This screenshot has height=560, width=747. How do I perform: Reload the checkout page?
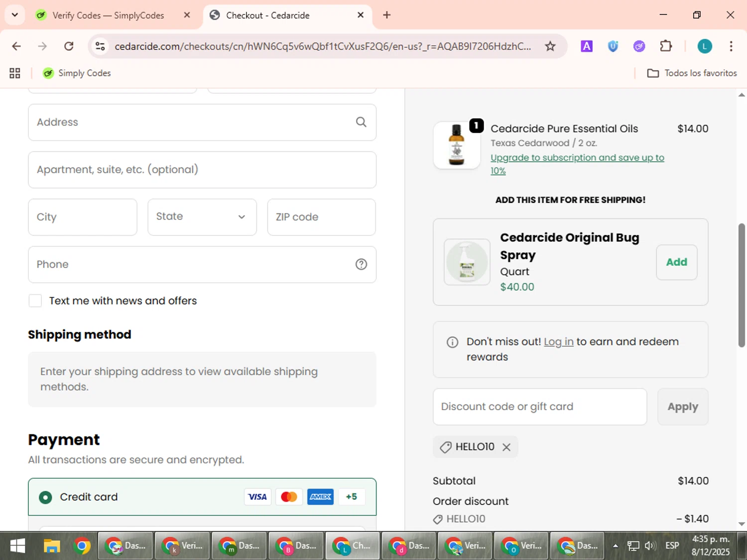69,46
